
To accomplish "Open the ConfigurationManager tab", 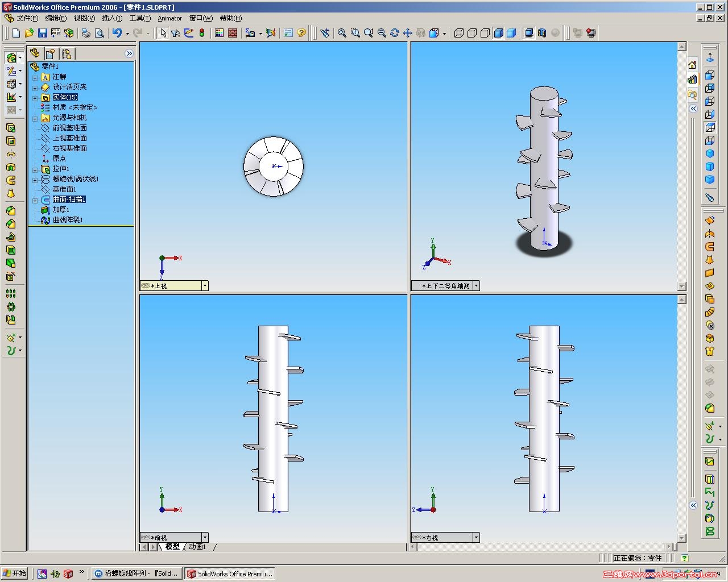I will point(67,53).
